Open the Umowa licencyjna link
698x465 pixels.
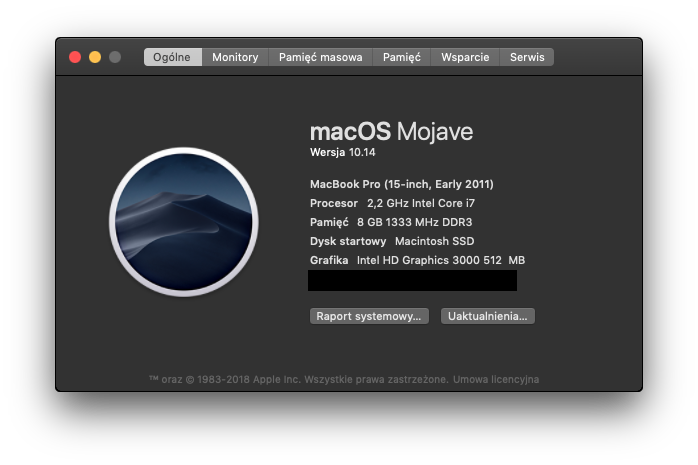pos(496,380)
